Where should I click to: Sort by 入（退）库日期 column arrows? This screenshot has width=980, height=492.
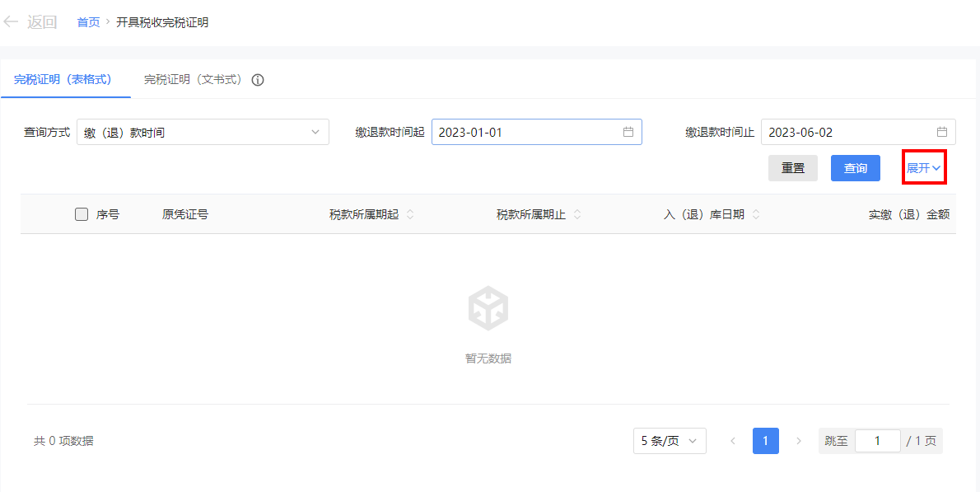[756, 214]
